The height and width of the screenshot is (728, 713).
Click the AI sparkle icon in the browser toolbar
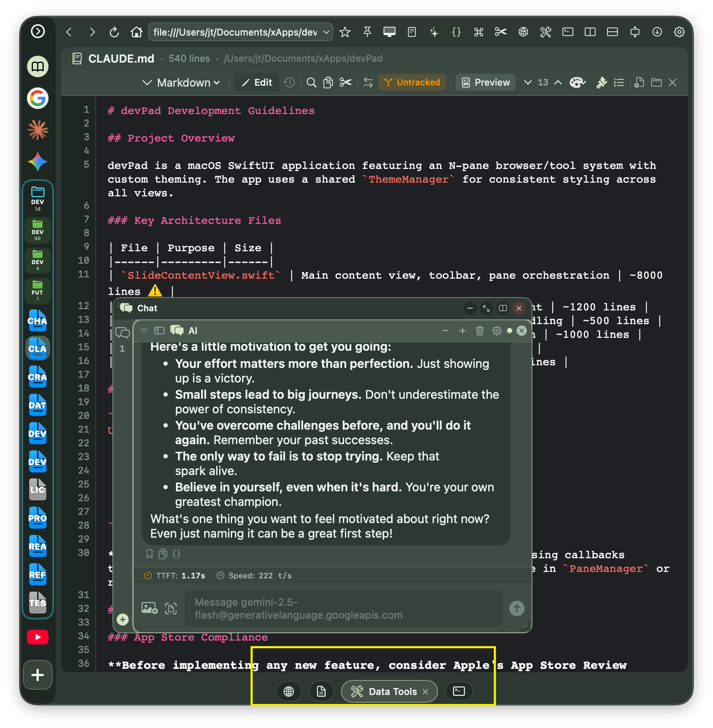(x=434, y=32)
